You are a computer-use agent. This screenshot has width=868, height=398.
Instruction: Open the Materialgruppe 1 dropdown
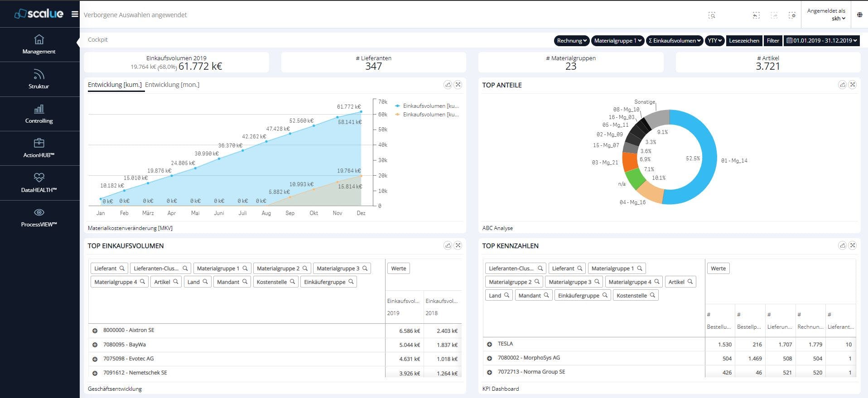coord(618,41)
